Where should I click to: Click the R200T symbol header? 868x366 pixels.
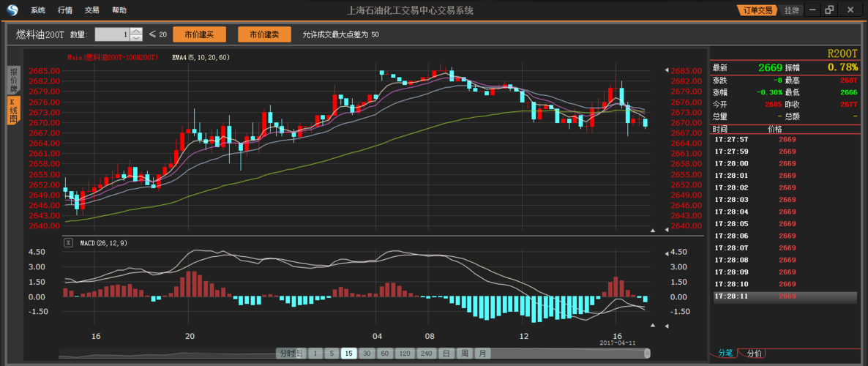pos(842,53)
